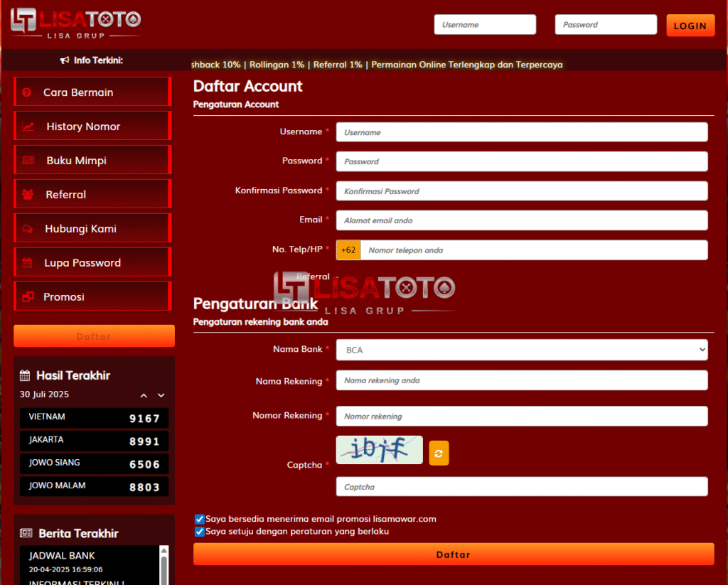
Task: Click the newspaper icon beside Berita Terakhir
Action: coord(26,533)
